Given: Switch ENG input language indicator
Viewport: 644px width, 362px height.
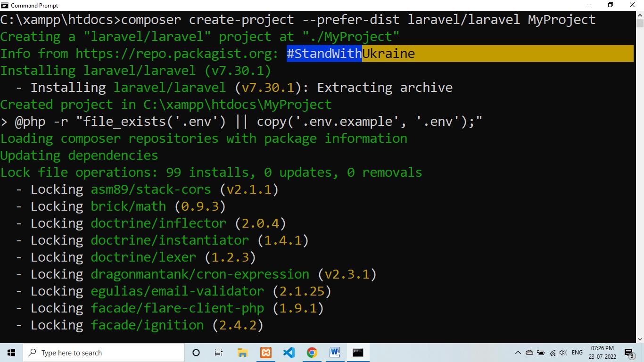Looking at the screenshot, I should [x=577, y=353].
